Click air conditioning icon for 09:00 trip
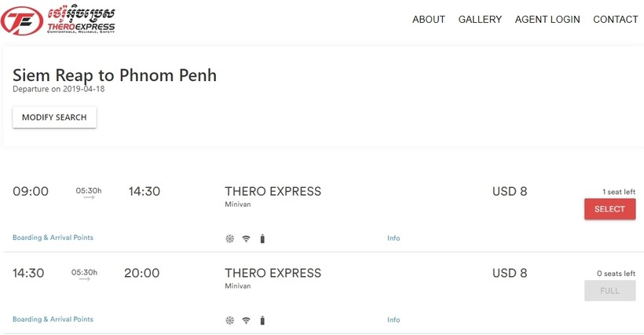The image size is (644, 335). (229, 238)
